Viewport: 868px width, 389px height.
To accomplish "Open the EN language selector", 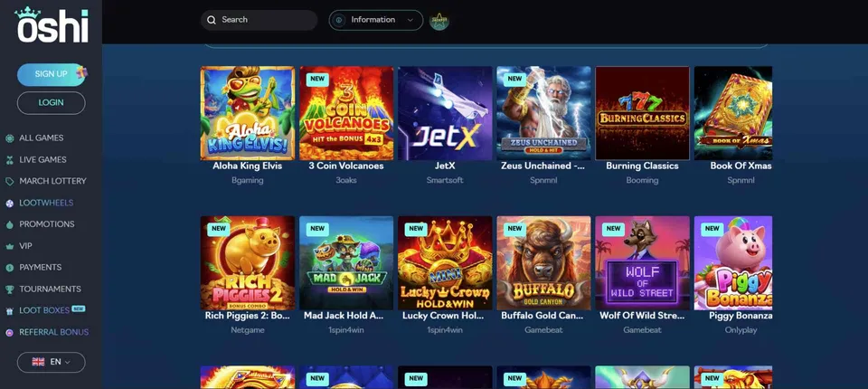I will 52,362.
